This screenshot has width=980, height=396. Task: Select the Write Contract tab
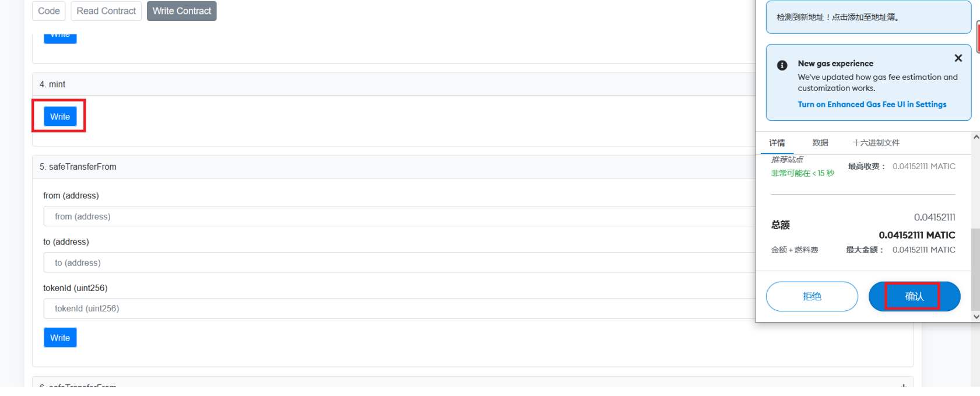182,11
